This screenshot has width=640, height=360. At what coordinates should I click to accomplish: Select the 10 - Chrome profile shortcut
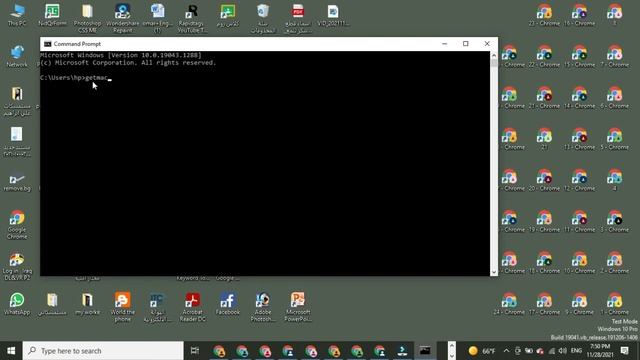[579, 263]
